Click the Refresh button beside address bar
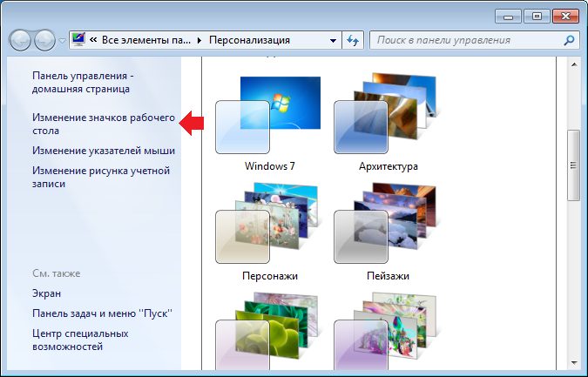 (x=353, y=40)
